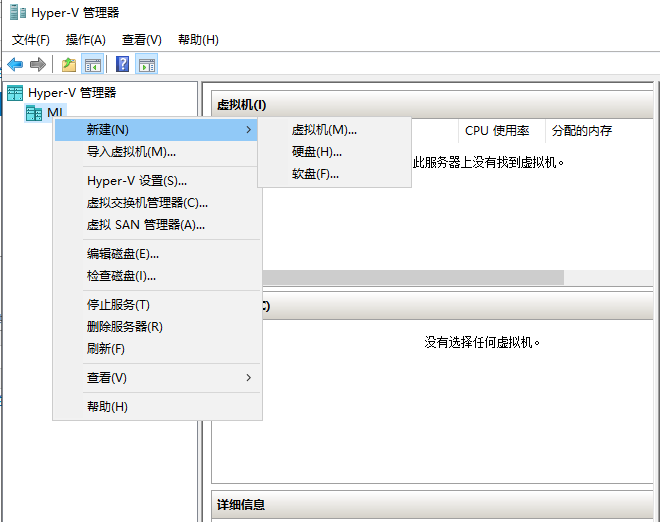The image size is (660, 522).
Task: Open the 文件(F) menu
Action: pos(30,40)
